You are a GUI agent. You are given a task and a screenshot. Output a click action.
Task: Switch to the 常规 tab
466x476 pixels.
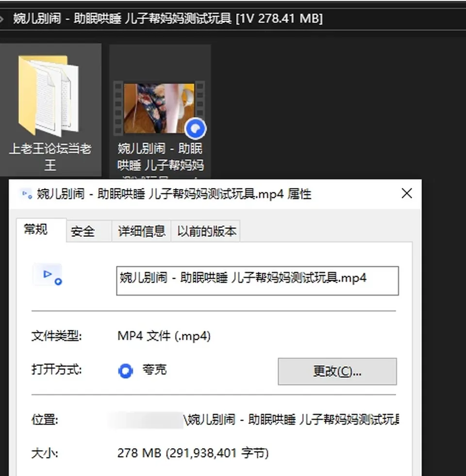[x=41, y=230]
